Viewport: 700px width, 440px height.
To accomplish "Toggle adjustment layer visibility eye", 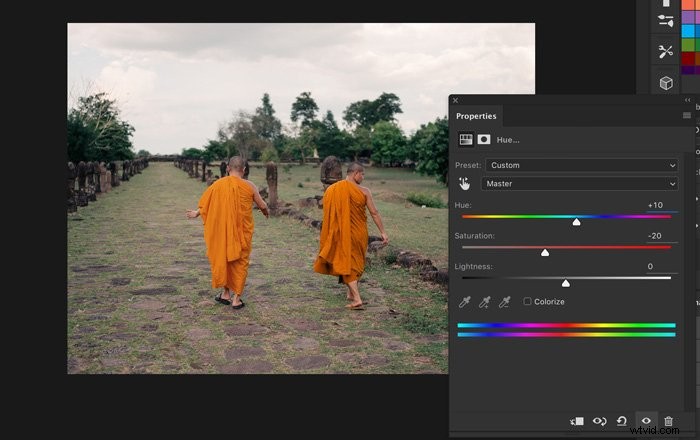I will 646,421.
